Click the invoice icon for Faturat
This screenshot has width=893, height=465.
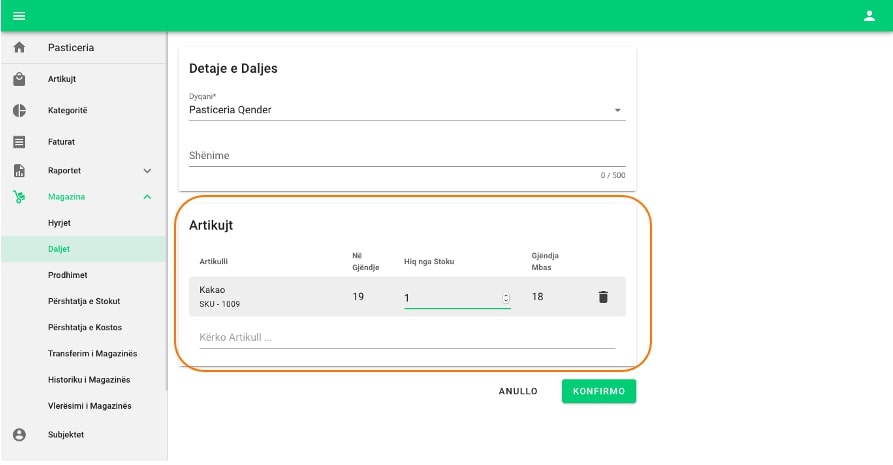(x=19, y=142)
